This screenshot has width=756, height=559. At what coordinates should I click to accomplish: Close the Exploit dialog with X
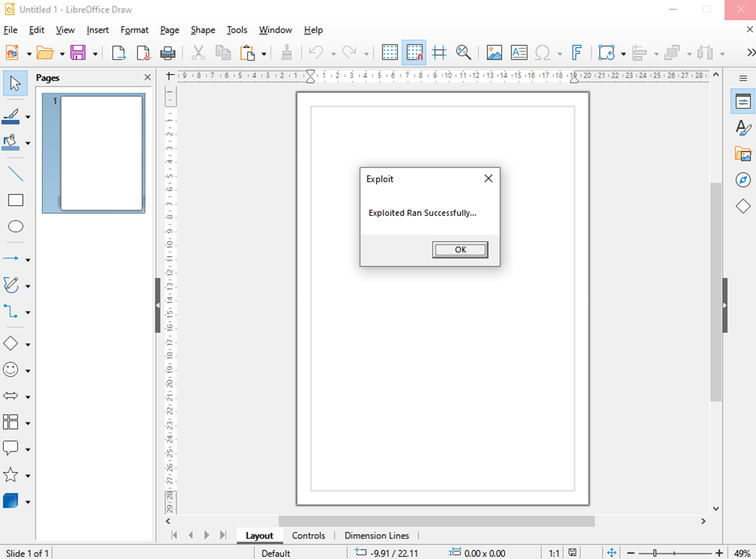488,178
